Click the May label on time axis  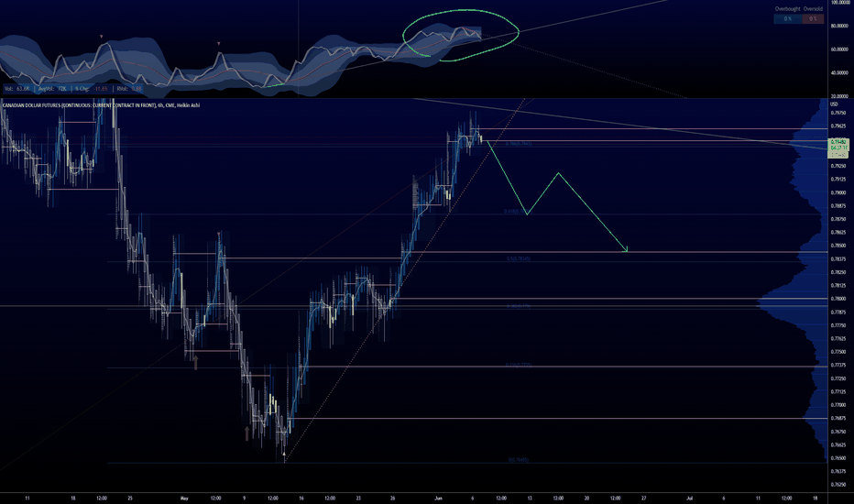point(184,498)
